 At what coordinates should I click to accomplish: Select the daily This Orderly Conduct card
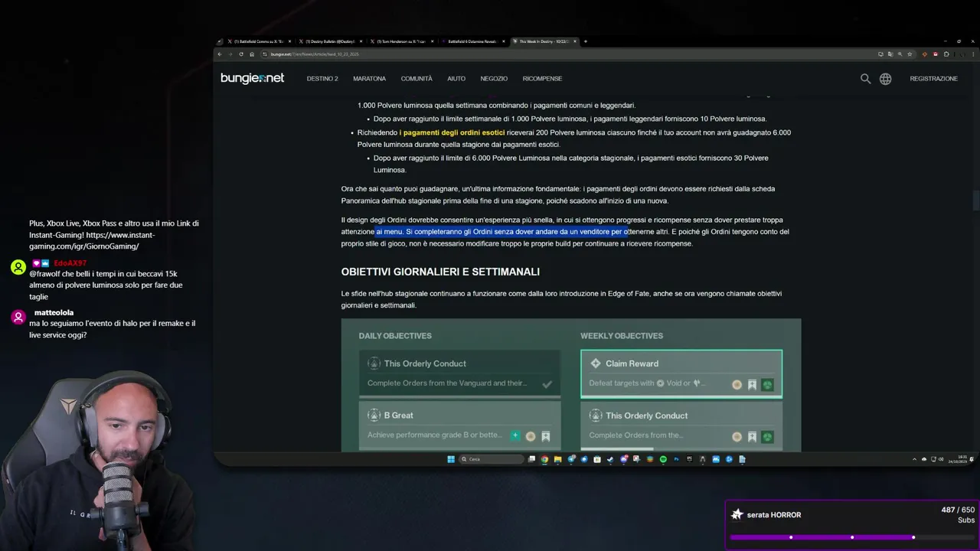coord(459,373)
